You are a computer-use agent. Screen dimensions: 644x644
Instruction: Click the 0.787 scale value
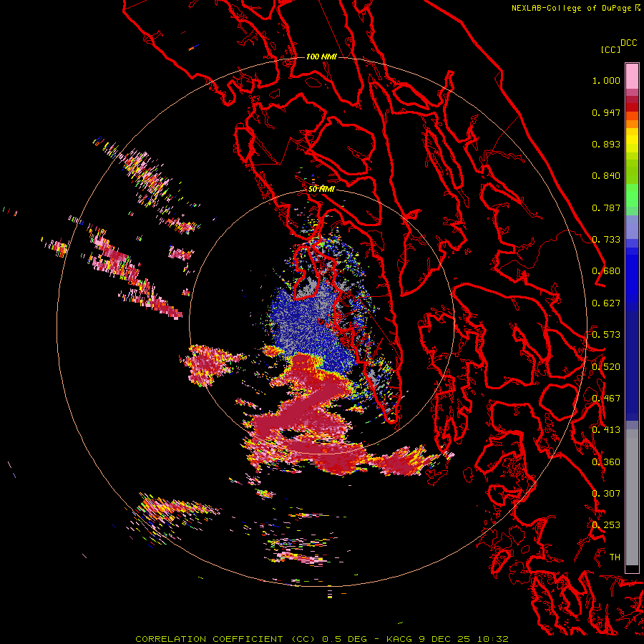pyautogui.click(x=606, y=208)
